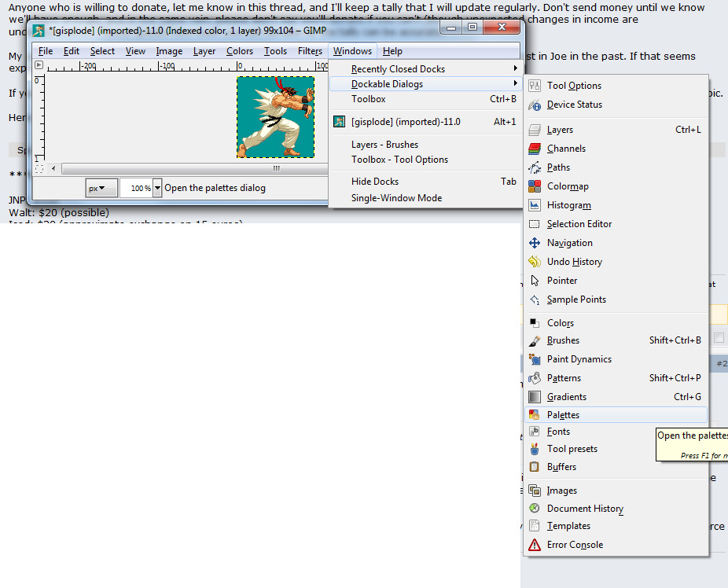Open the Gradients dialog
The width and height of the screenshot is (728, 588).
pos(616,397)
